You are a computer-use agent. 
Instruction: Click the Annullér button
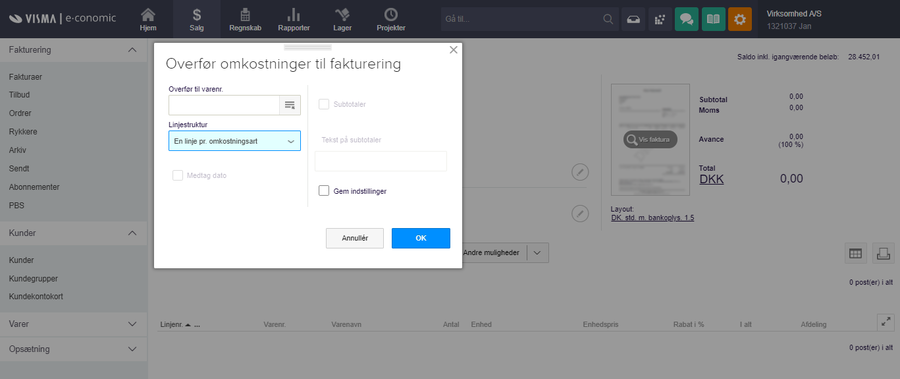pos(355,238)
